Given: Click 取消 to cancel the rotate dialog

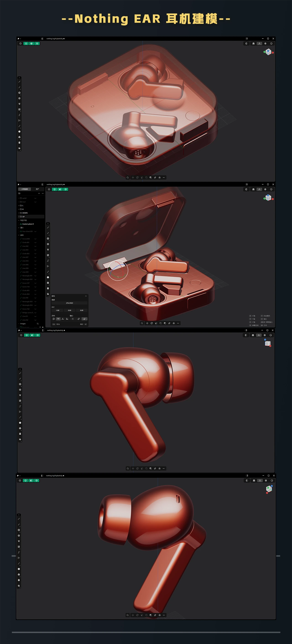Looking at the screenshot, I should 58,324.
